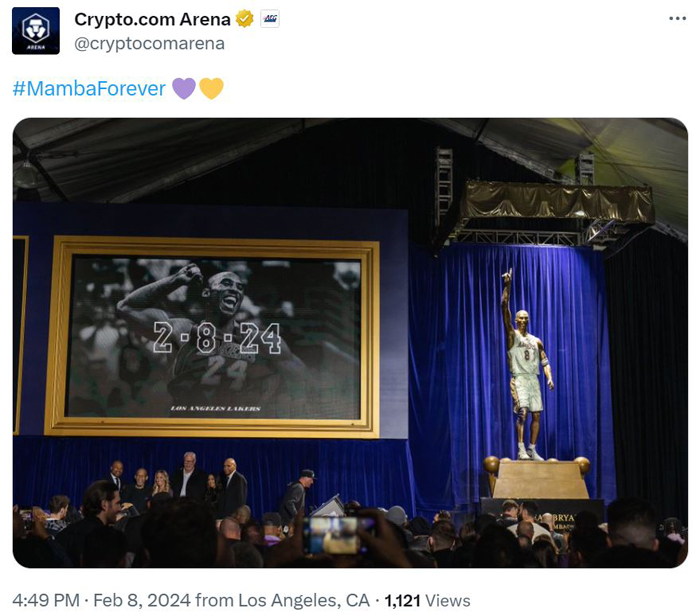Click the gold verified checkmark badge

[x=244, y=19]
